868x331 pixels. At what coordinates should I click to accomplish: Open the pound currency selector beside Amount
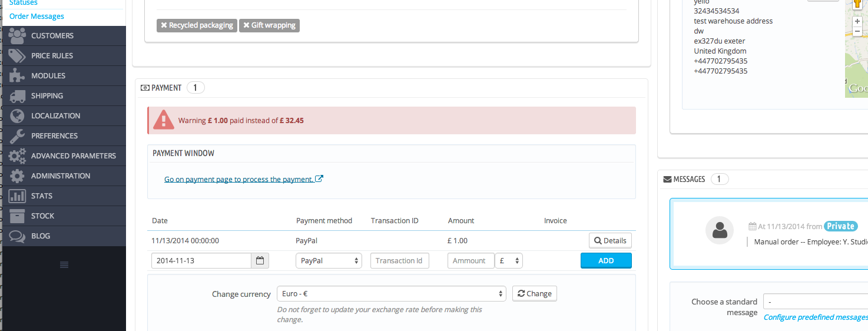tap(509, 260)
